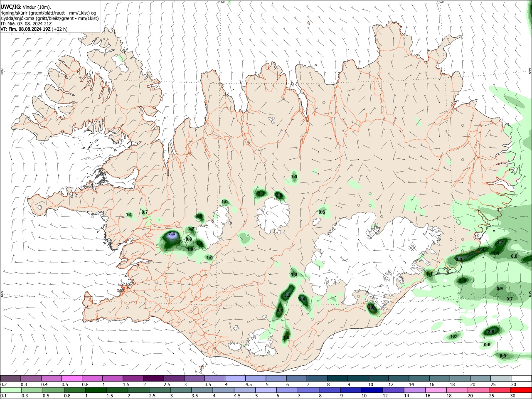
Task: Click the 3.3 precipitation label off the east coast
Action: (459, 259)
